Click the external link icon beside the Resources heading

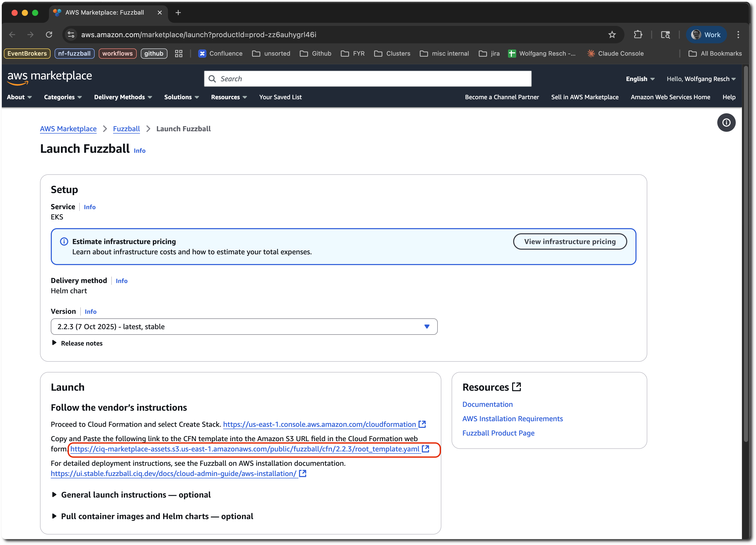[x=517, y=387]
